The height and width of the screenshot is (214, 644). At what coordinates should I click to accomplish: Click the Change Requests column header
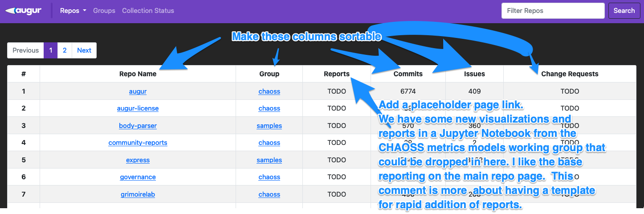(570, 74)
